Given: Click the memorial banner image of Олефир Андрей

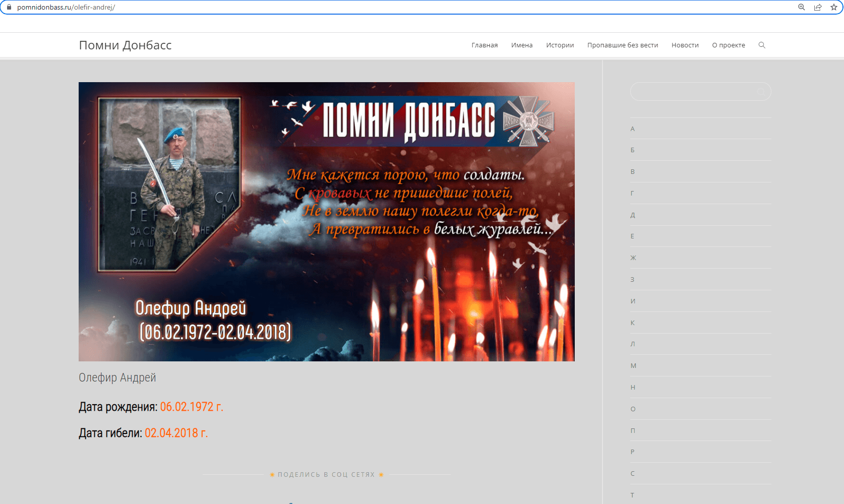Looking at the screenshot, I should tap(327, 222).
